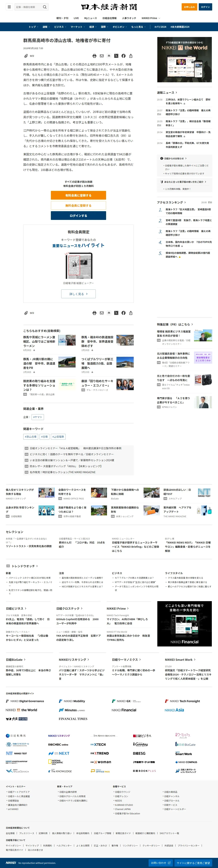Open the 日経からのお知らせ heading
This screenshot has width=218, height=868.
(x=174, y=158)
